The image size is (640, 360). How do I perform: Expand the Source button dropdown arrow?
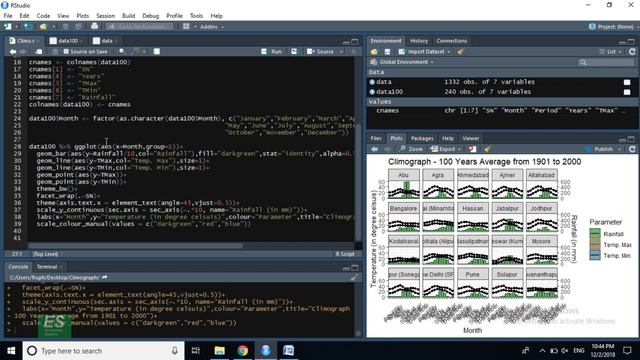coord(341,52)
